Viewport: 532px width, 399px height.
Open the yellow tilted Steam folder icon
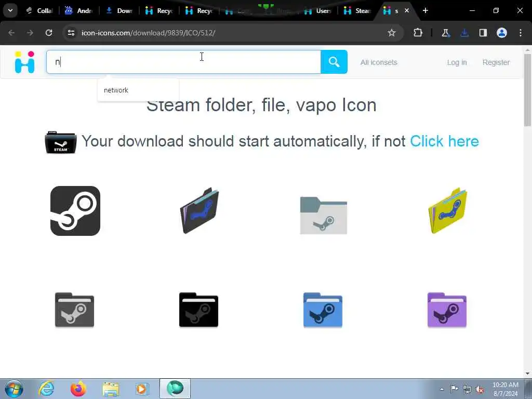tap(447, 211)
